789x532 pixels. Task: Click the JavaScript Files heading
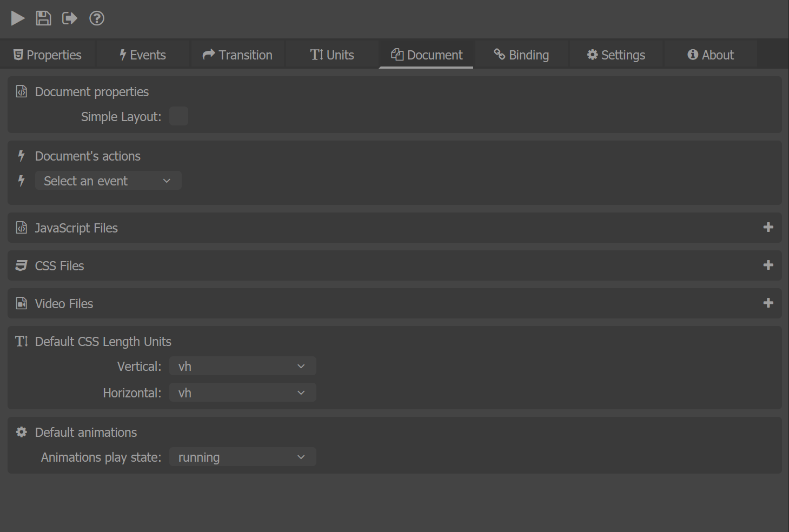coord(76,228)
